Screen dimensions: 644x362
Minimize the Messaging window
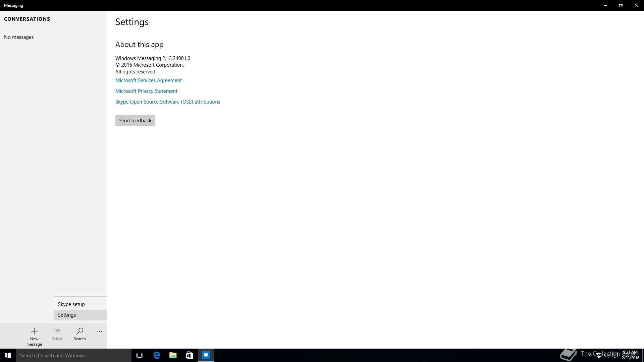click(605, 5)
